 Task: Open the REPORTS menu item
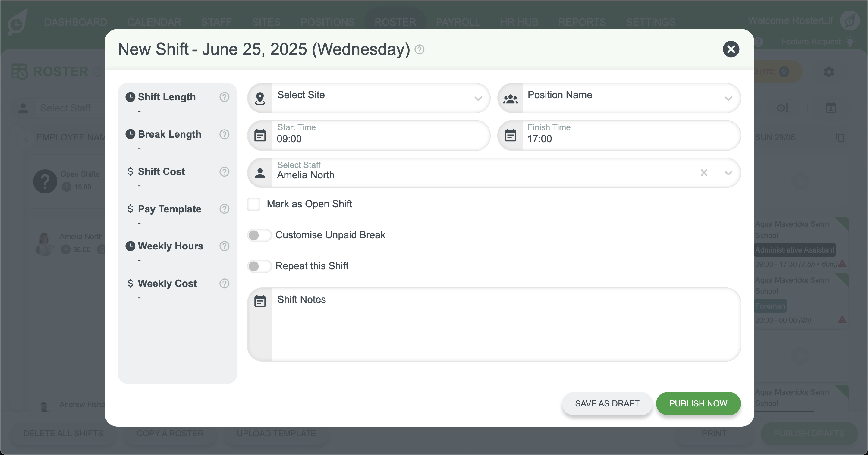(x=582, y=22)
